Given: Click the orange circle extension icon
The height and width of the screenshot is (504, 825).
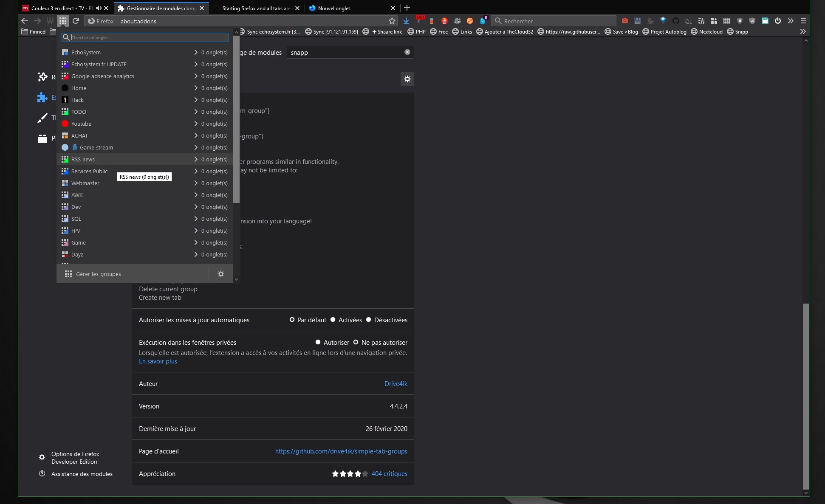Looking at the screenshot, I should tap(470, 21).
